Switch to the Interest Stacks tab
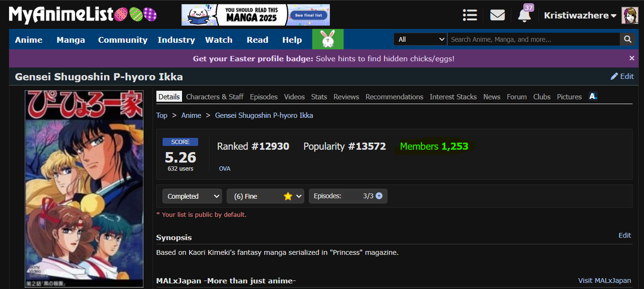 coord(453,97)
